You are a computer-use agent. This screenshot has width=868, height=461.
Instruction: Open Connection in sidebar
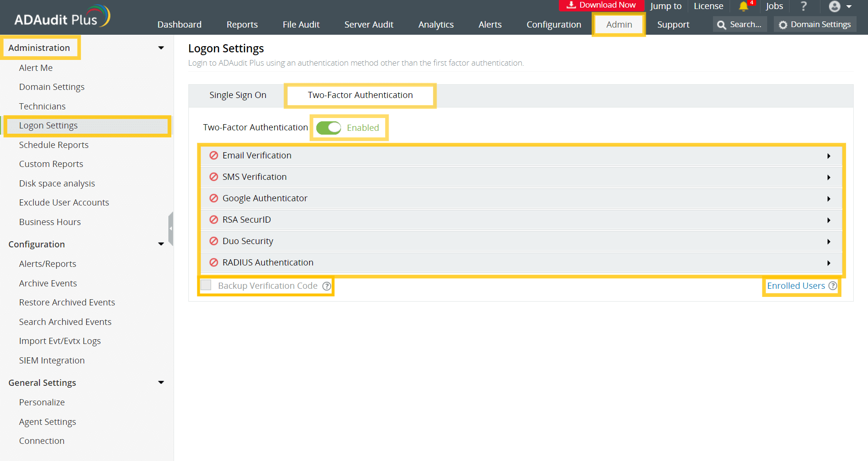tap(42, 441)
